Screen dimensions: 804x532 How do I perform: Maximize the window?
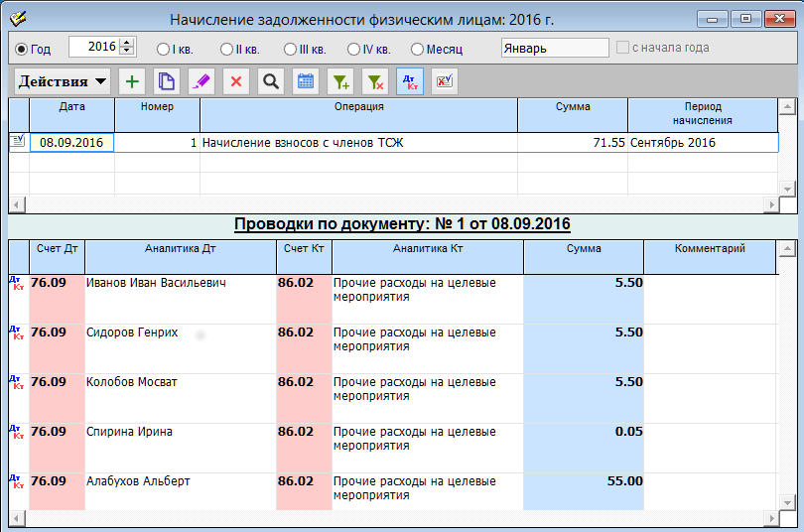click(746, 19)
